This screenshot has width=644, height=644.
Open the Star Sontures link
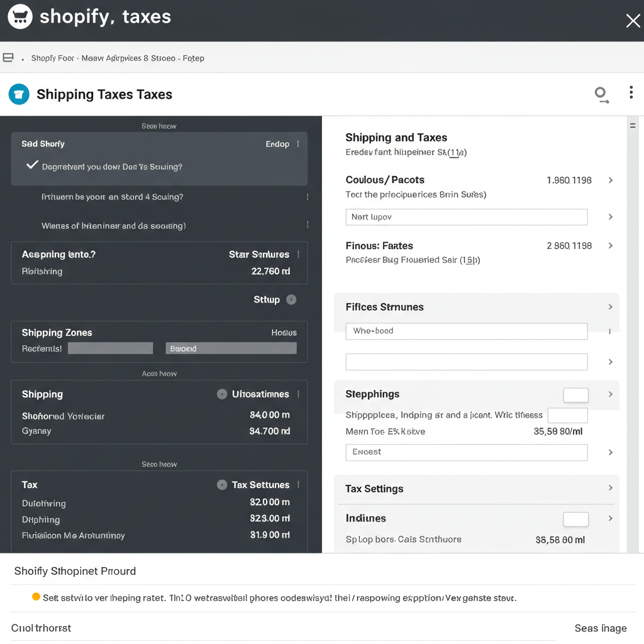coord(259,255)
